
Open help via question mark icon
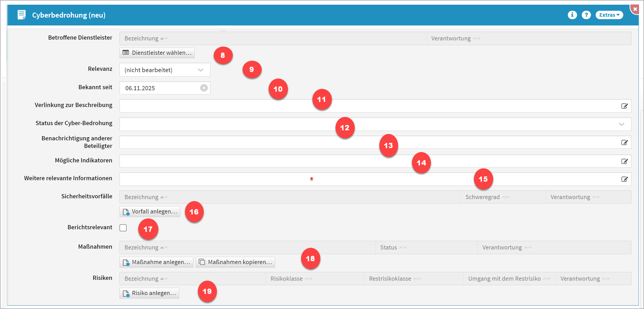[x=586, y=15]
